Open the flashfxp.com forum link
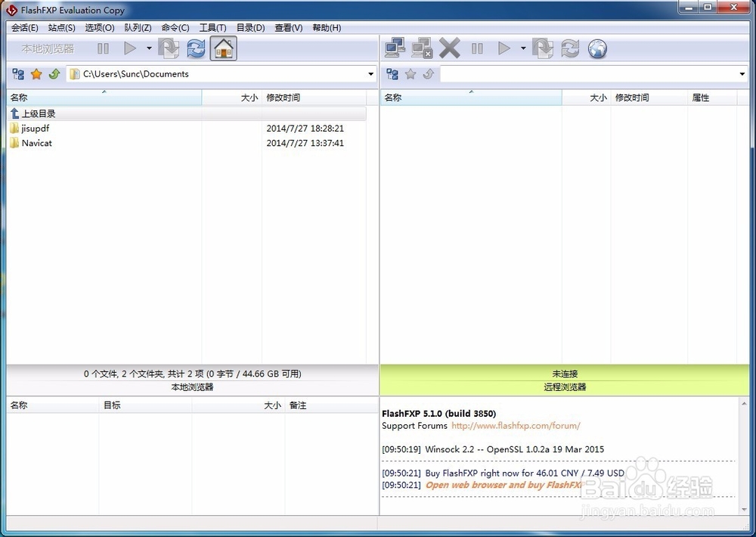Screen dimensions: 756x537 point(516,426)
